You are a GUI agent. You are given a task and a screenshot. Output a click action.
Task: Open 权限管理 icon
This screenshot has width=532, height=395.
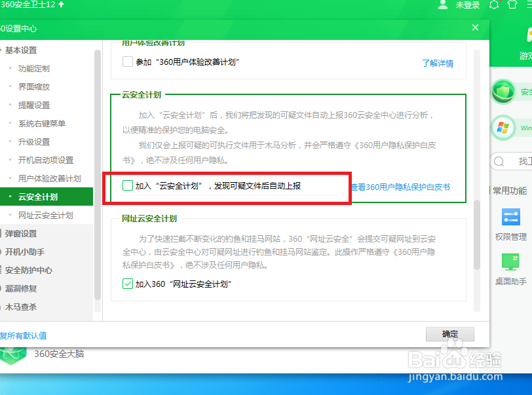point(510,217)
